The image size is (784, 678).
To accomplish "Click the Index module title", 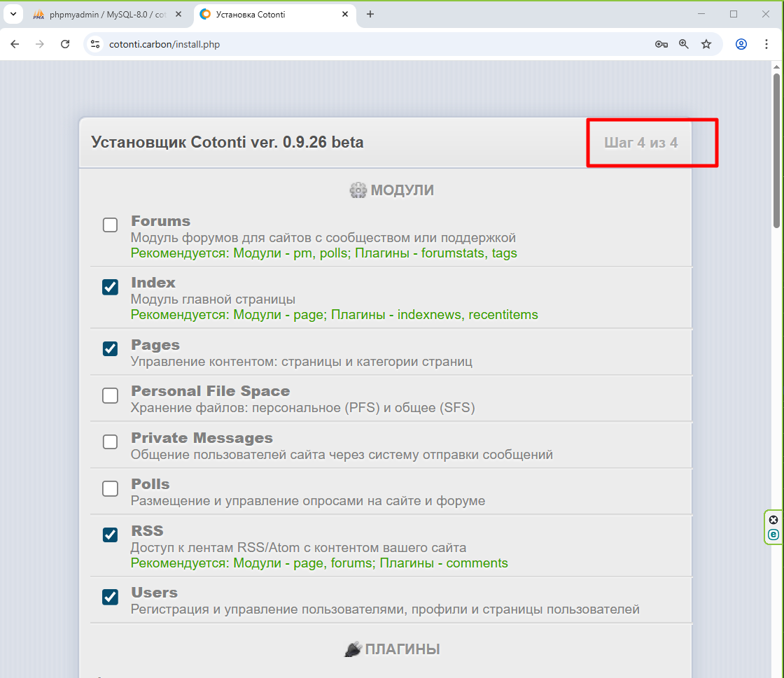I will coord(153,283).
